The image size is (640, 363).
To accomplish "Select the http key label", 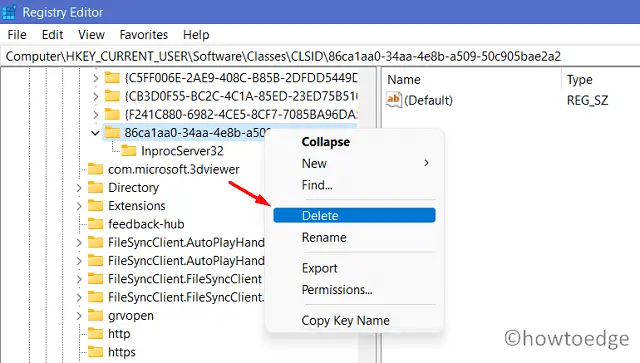I will pyautogui.click(x=119, y=334).
